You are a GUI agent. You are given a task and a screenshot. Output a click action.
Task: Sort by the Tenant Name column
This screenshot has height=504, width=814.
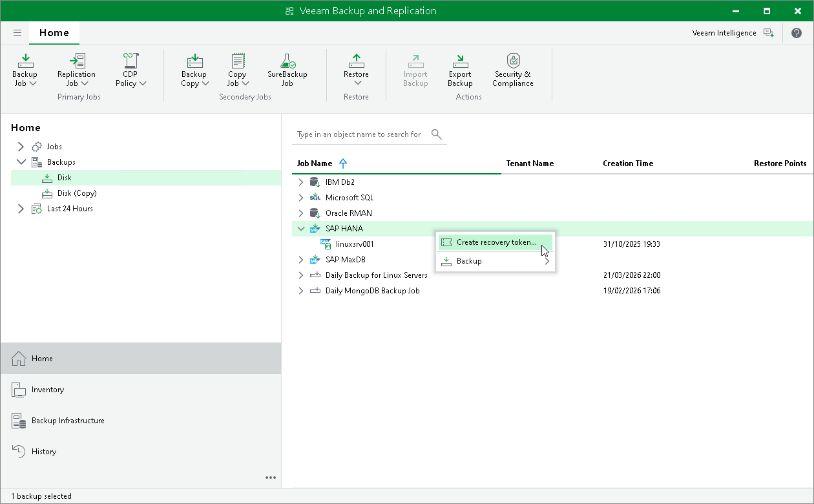(530, 163)
